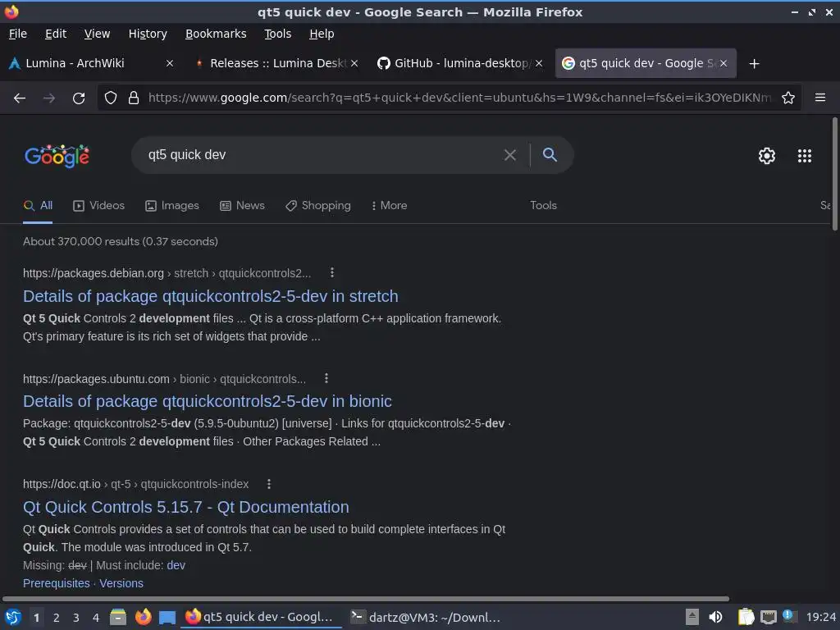Open options for the doc.qt.io result
Image resolution: width=840 pixels, height=630 pixels.
point(269,484)
